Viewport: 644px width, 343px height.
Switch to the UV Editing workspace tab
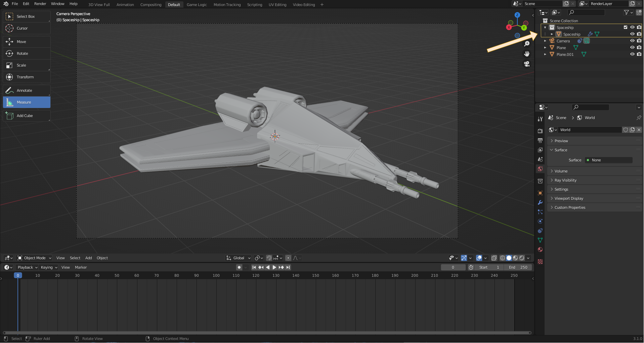coord(277,5)
